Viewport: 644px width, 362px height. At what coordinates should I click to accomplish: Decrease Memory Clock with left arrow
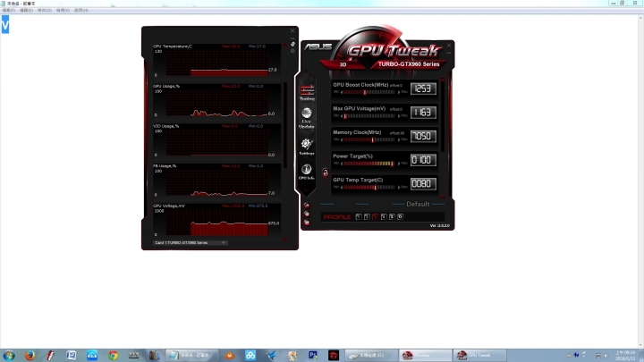click(342, 140)
